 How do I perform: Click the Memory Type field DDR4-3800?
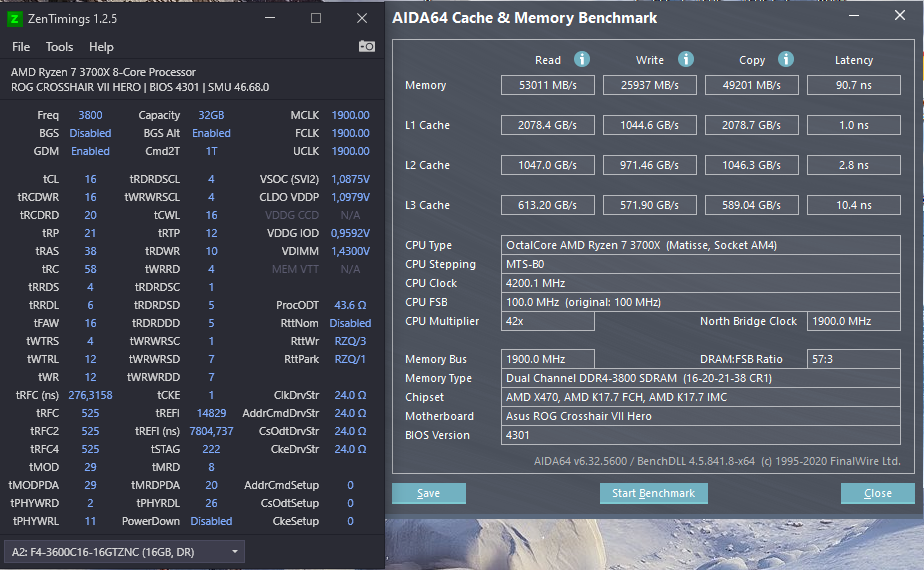pyautogui.click(x=701, y=378)
